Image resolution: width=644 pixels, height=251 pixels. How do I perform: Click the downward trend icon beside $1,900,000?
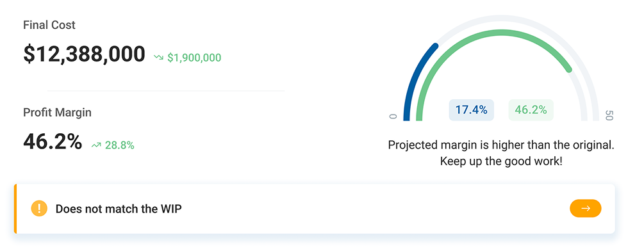click(x=158, y=58)
